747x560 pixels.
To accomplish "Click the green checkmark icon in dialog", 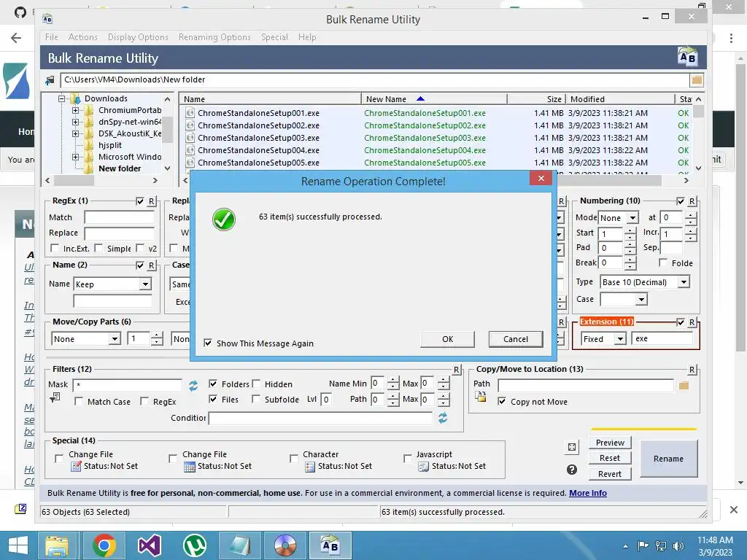I will [x=224, y=219].
